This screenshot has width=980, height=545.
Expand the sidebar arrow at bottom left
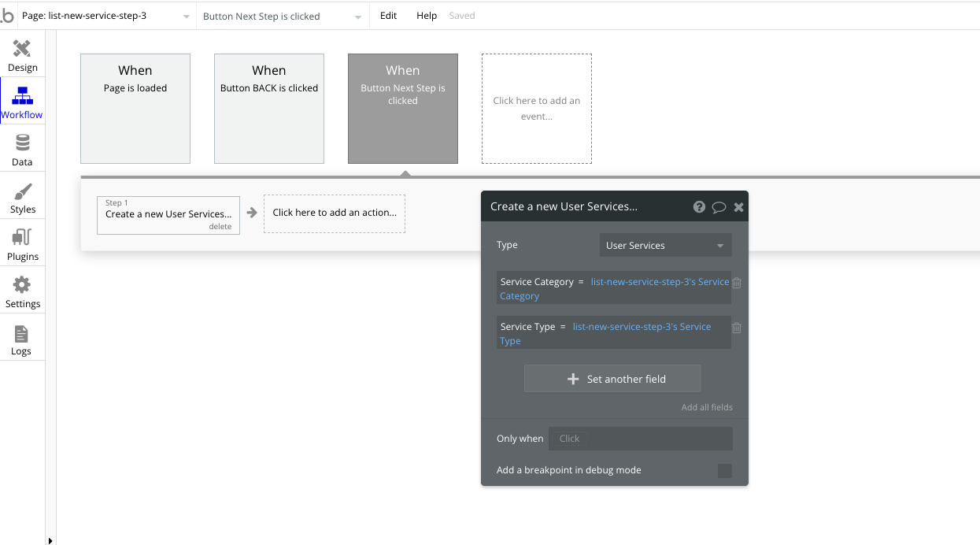click(x=51, y=540)
